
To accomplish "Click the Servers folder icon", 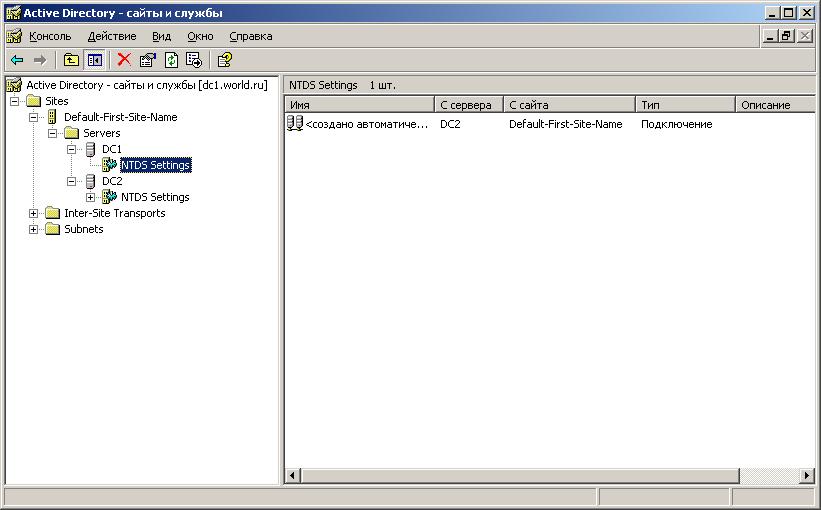I will click(71, 133).
